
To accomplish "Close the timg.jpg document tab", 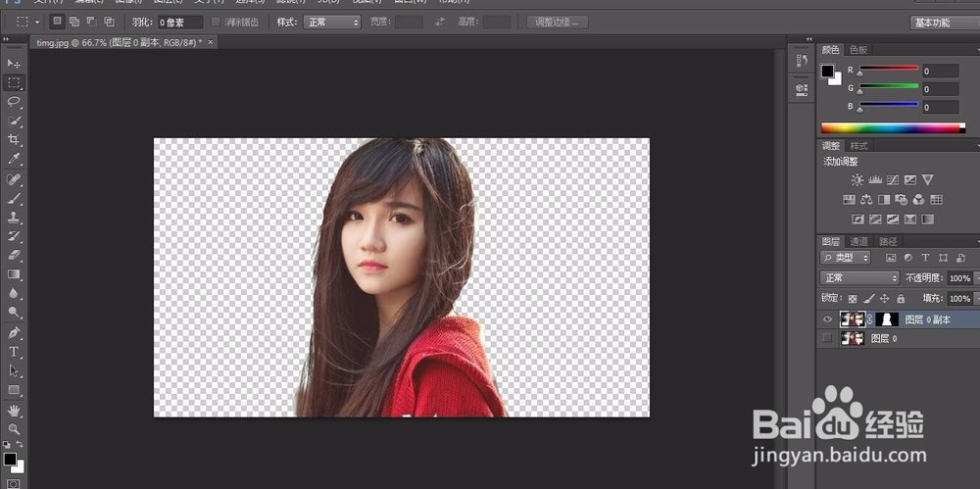I will tap(211, 42).
